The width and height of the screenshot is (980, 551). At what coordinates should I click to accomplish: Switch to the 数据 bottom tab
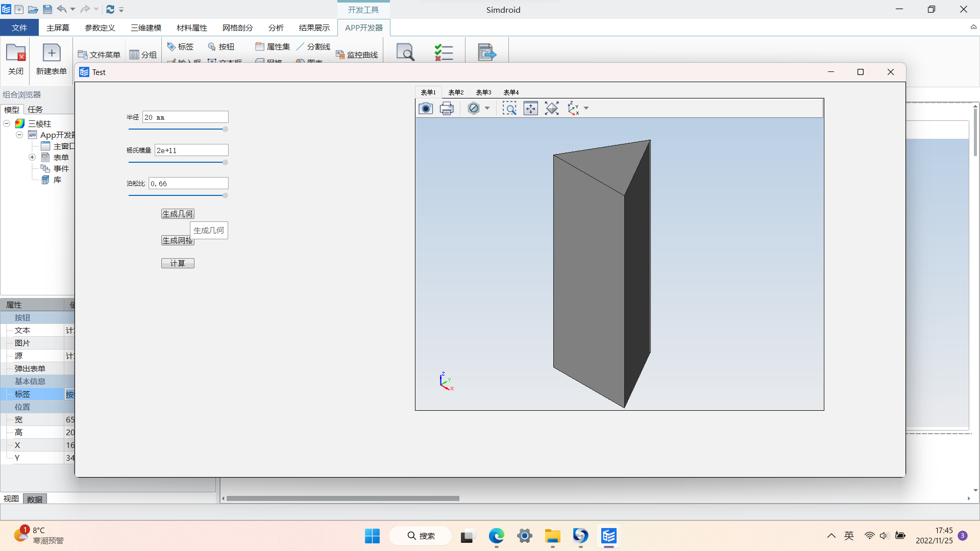click(35, 499)
